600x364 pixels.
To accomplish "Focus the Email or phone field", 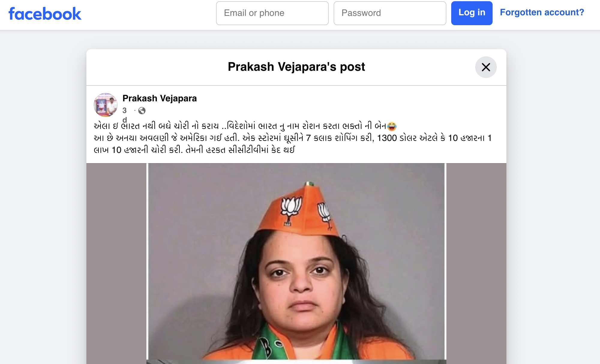I will (x=272, y=13).
